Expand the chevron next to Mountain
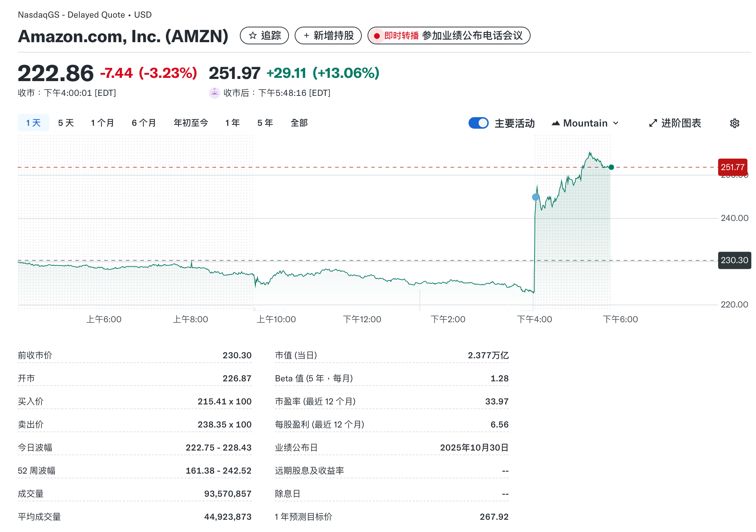The image size is (756, 532). tap(616, 123)
